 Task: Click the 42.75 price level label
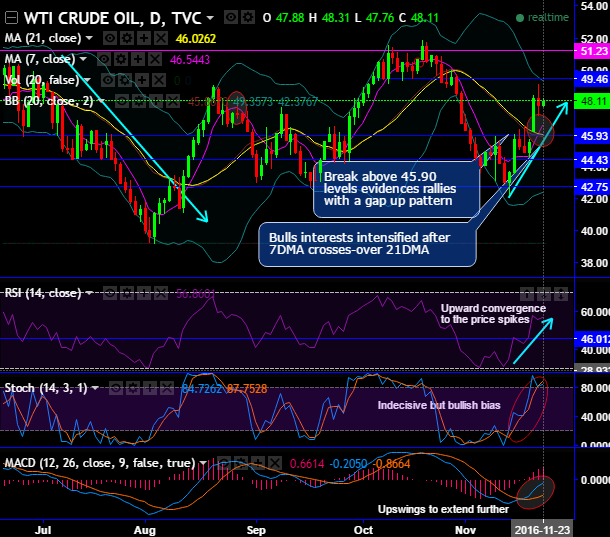pos(592,187)
